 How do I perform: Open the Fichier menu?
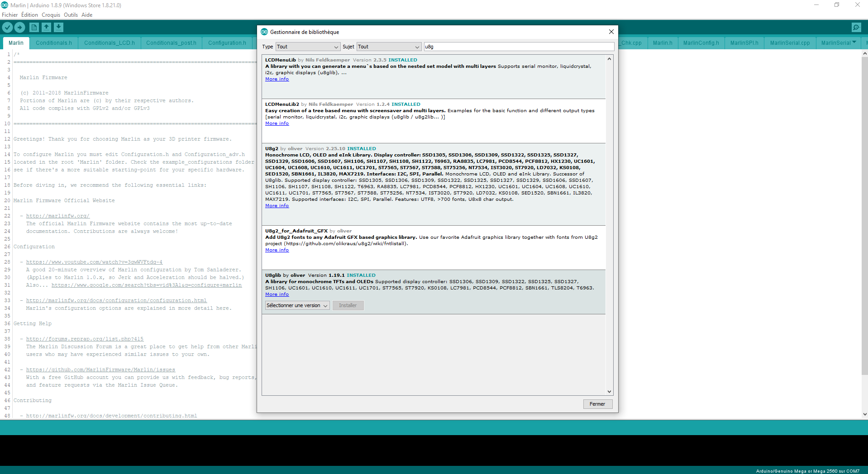(10, 15)
